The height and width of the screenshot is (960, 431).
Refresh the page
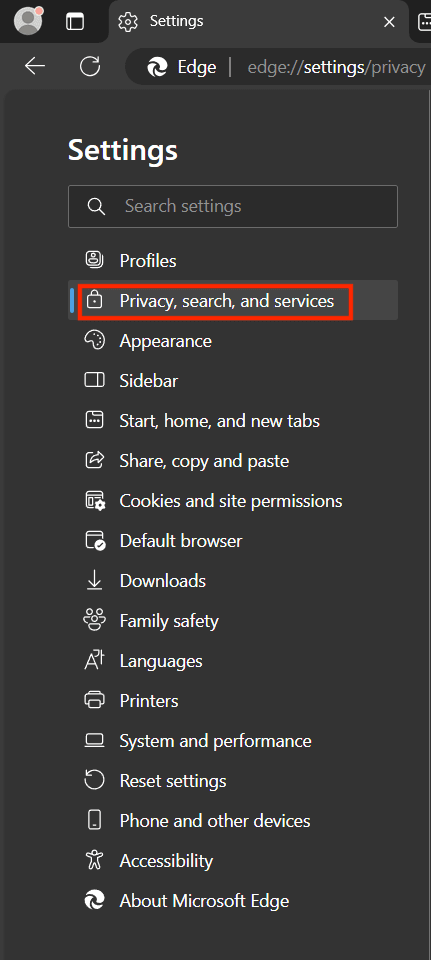[x=90, y=66]
